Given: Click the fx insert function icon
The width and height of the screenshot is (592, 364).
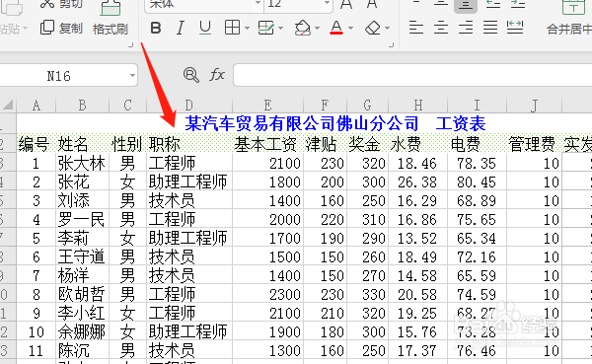Looking at the screenshot, I should coord(217,75).
